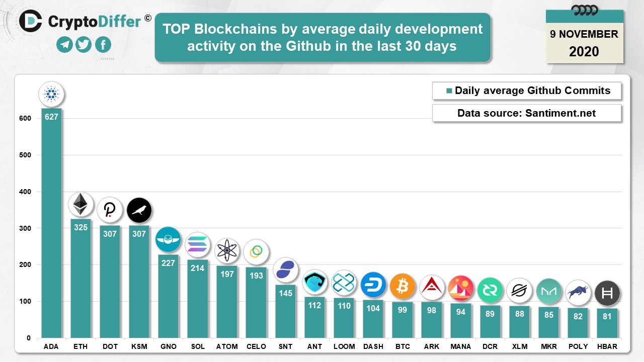
Task: Click the Twitter bird icon
Action: pos(84,45)
